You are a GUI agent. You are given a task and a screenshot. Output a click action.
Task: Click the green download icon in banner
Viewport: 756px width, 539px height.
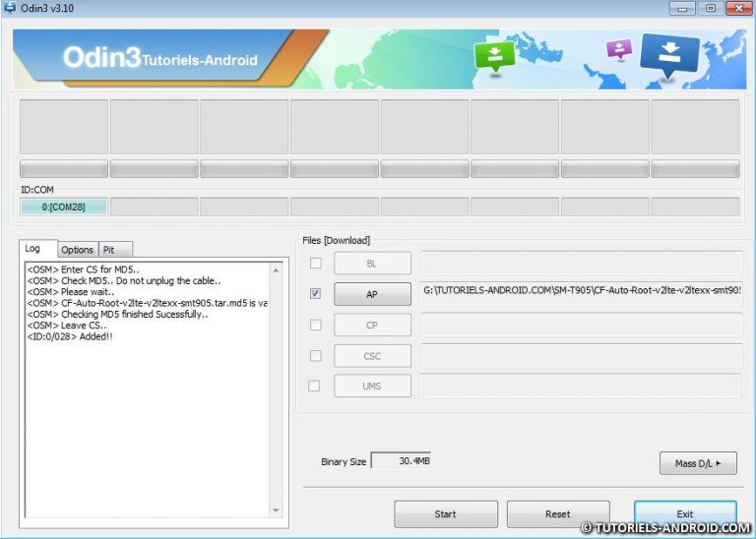tap(495, 57)
